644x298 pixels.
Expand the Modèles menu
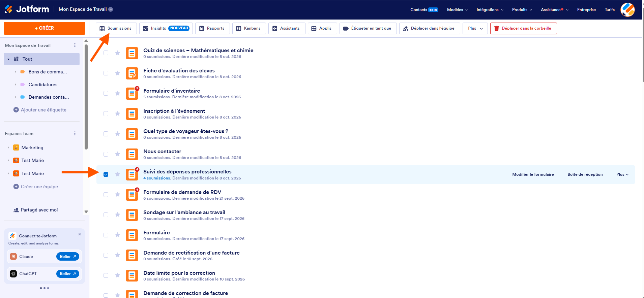(x=457, y=10)
